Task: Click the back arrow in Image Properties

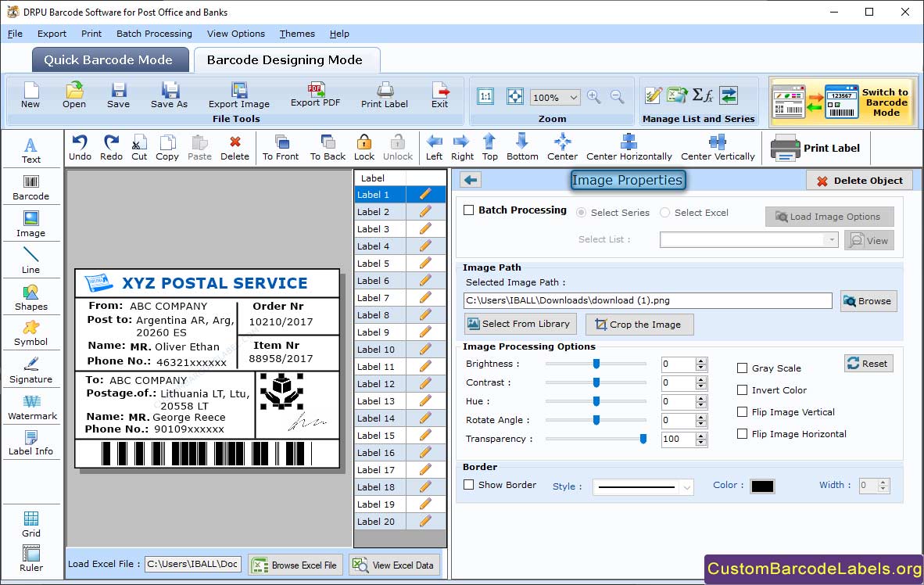Action: click(x=471, y=180)
